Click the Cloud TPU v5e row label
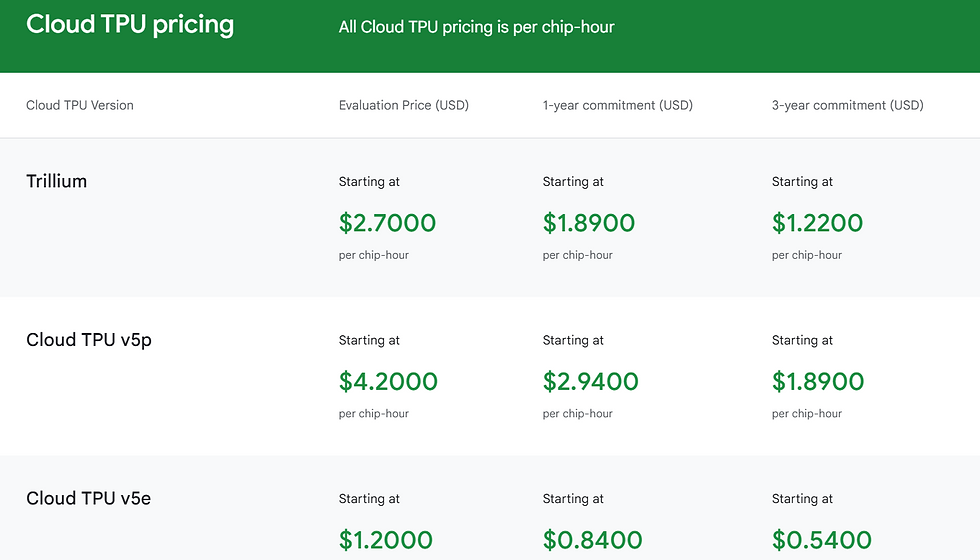The width and height of the screenshot is (980, 560). (x=88, y=498)
